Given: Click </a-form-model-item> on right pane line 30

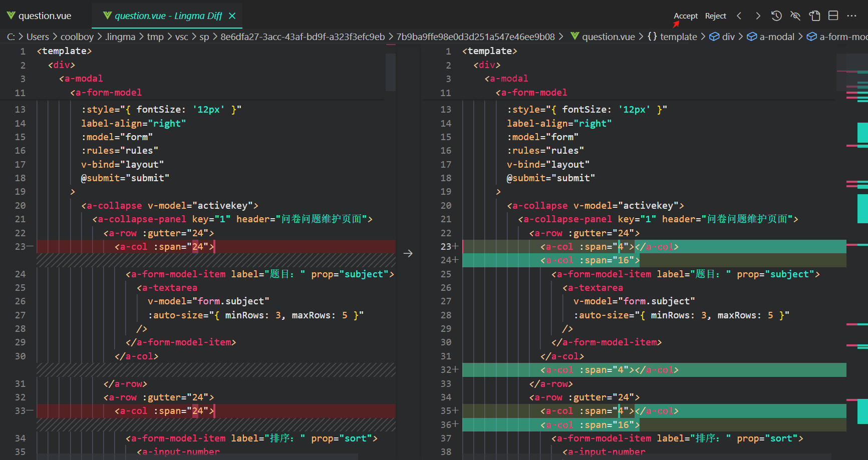Looking at the screenshot, I should coord(607,342).
